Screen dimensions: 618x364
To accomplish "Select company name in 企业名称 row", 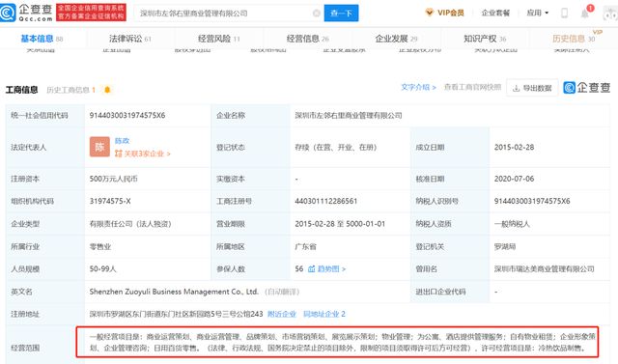I will 349,116.
